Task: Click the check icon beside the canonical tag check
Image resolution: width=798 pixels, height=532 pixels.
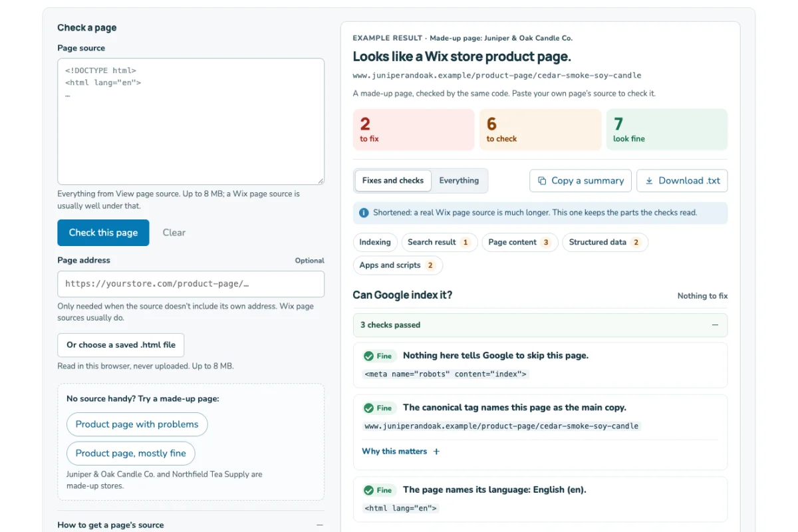Action: point(368,408)
